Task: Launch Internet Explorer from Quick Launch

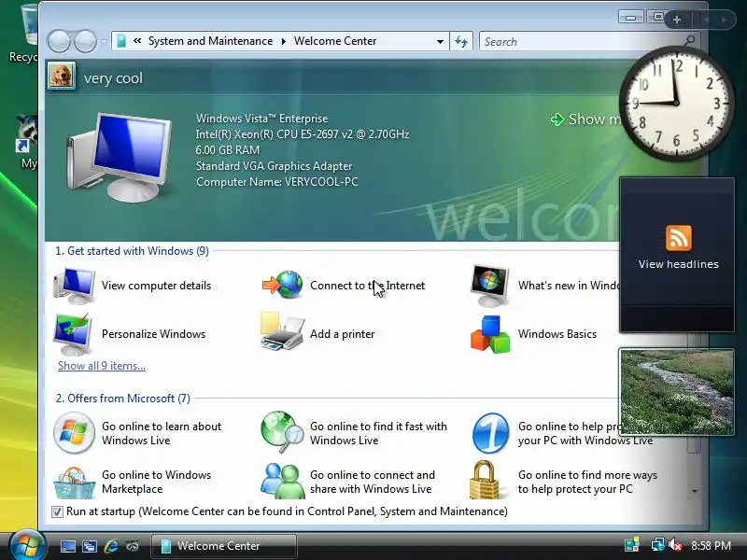Action: pos(111,546)
